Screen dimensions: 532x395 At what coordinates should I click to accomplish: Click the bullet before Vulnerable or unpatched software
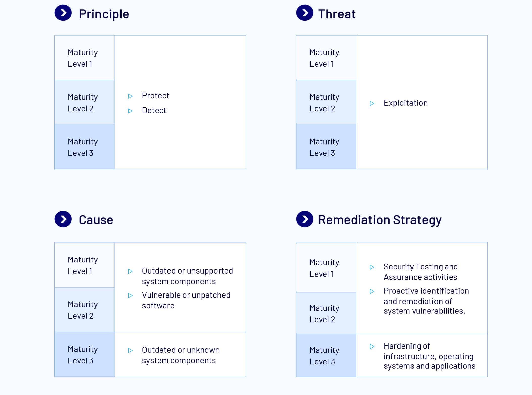pos(130,295)
